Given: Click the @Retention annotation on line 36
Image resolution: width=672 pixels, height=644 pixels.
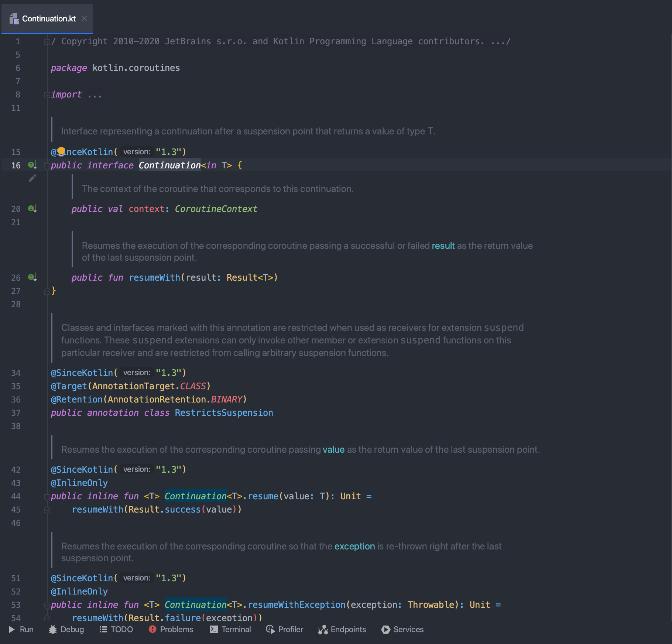Looking at the screenshot, I should point(76,399).
